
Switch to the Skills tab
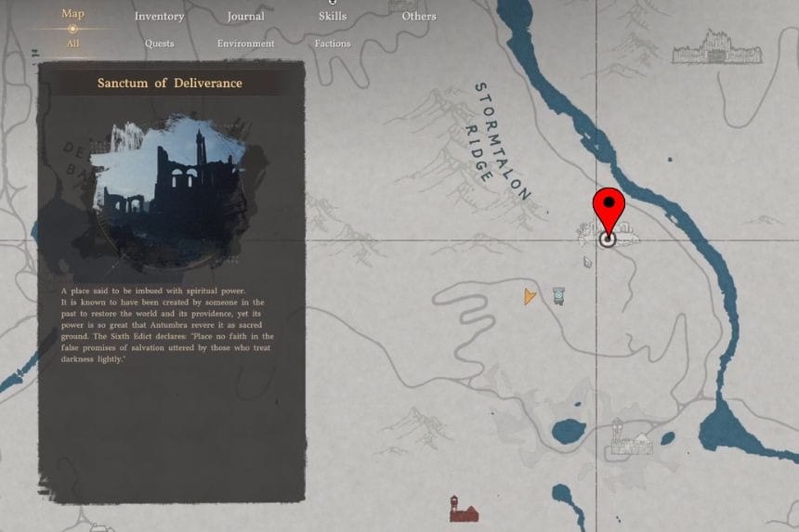pos(333,17)
